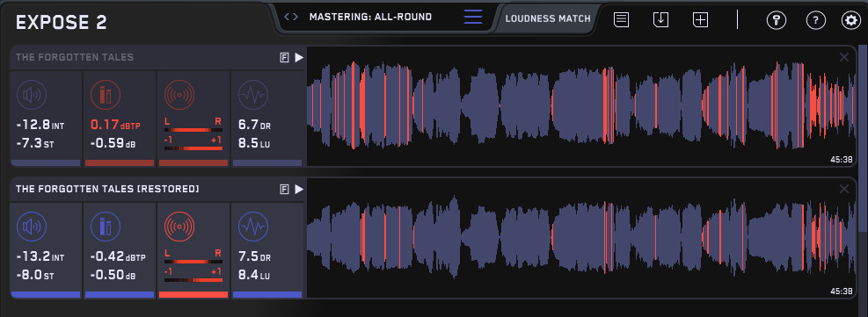The image size is (868, 317).
Task: Click the 45:38 duration of the Restored track
Action: tap(841, 291)
